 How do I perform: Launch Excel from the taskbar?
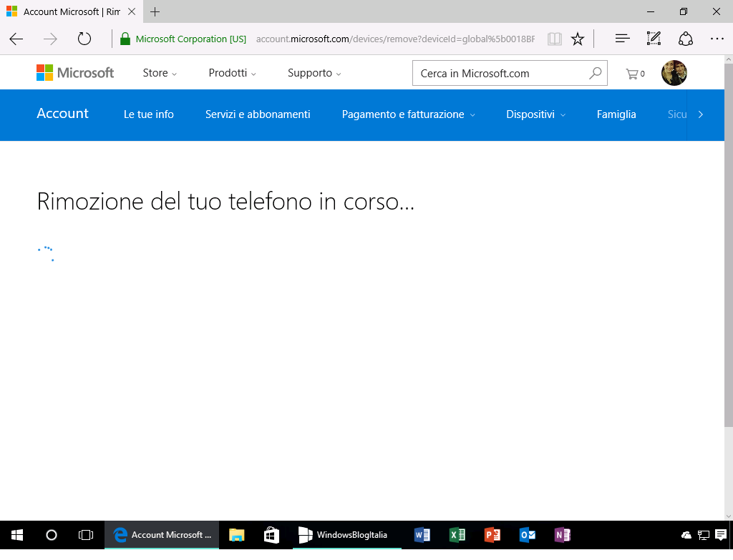(x=457, y=535)
